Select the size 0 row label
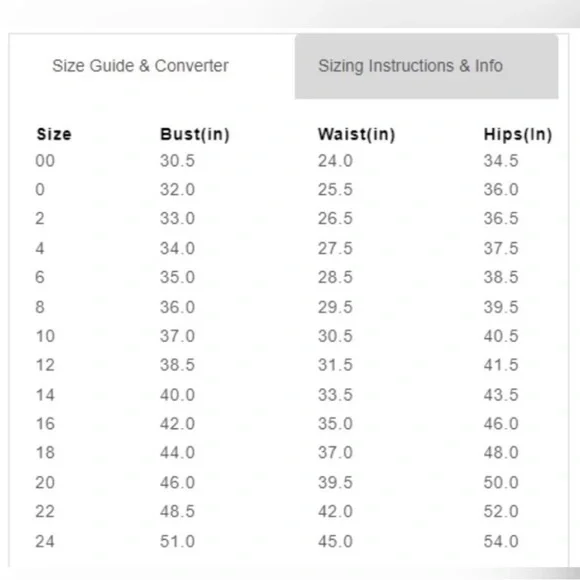 [40, 189]
